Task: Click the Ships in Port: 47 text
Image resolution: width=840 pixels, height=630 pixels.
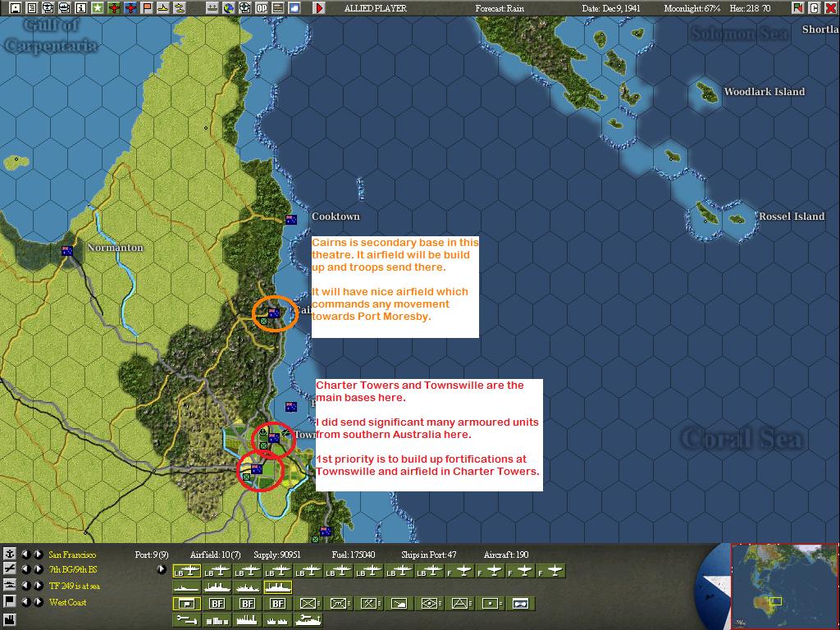Action: click(x=430, y=555)
